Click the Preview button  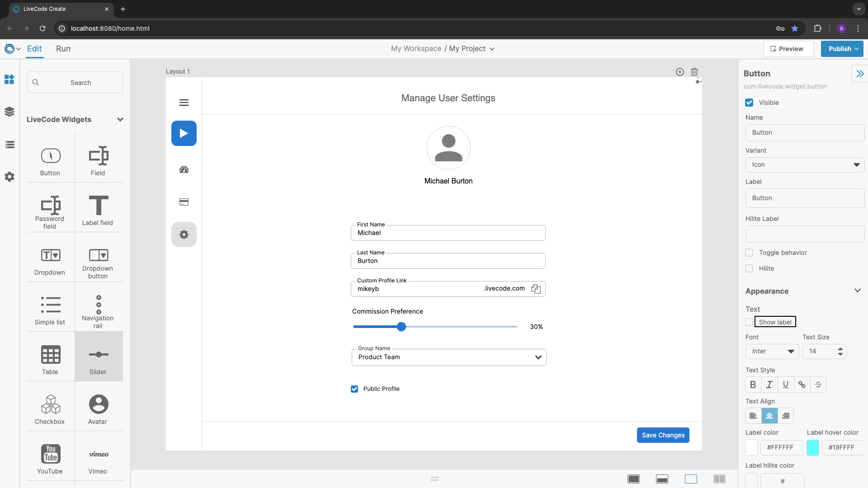pyautogui.click(x=788, y=49)
